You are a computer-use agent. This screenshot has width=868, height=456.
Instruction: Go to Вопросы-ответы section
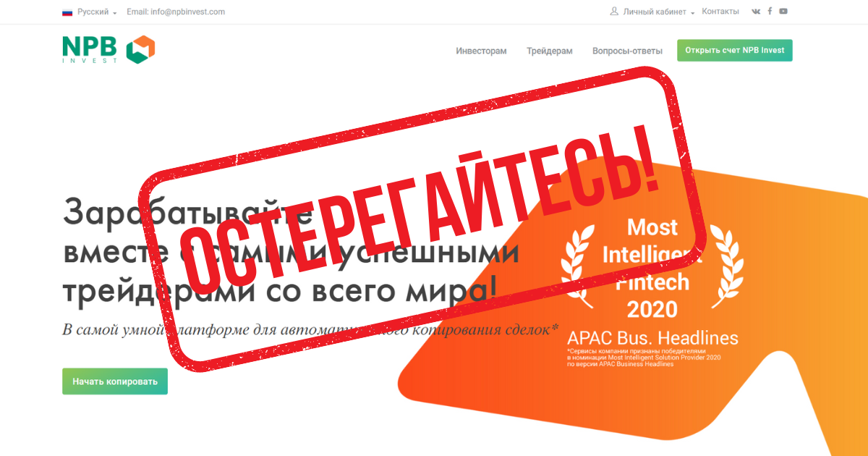(627, 51)
